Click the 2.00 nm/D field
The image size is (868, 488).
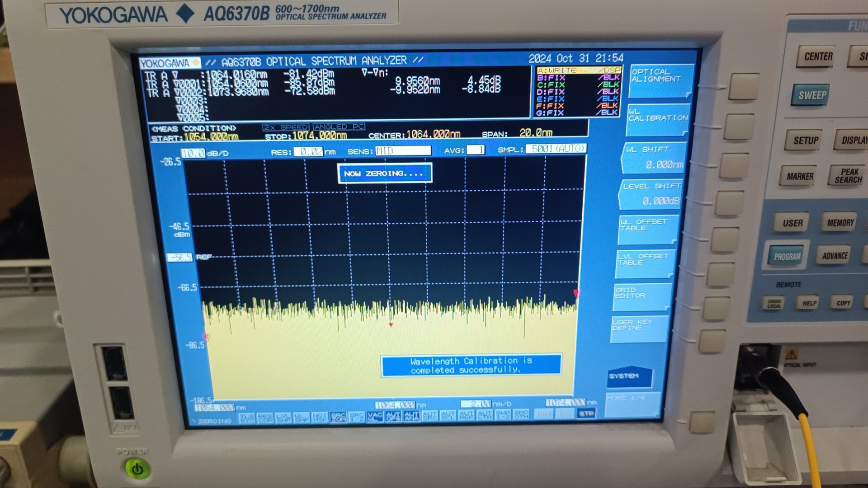[x=476, y=404]
